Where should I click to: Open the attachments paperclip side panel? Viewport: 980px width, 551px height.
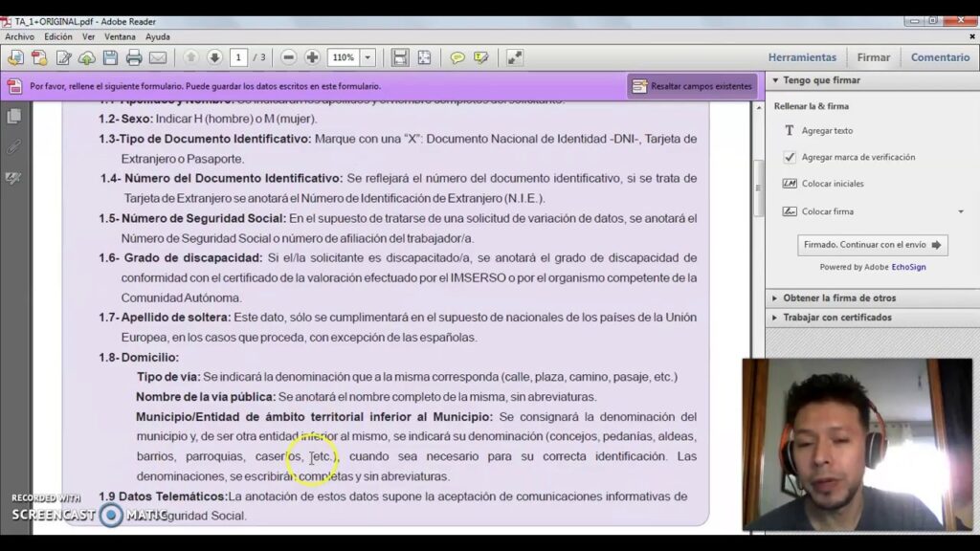[13, 147]
